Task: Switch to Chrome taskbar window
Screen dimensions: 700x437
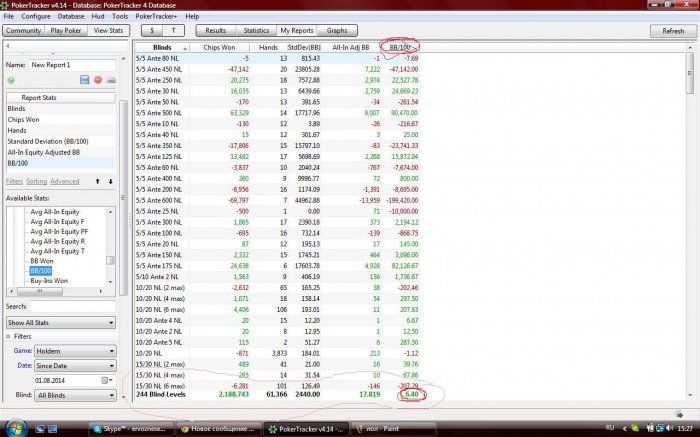Action: (x=218, y=429)
